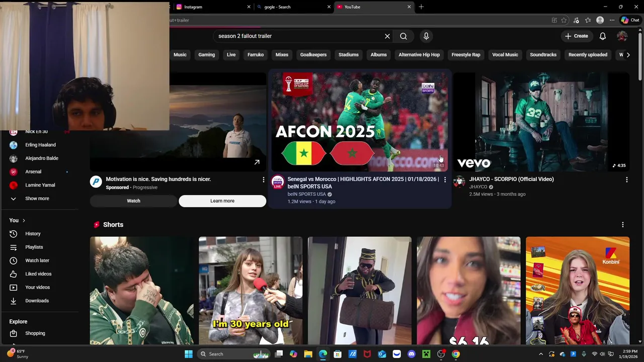
Task: Clear the search box text
Action: click(x=387, y=36)
